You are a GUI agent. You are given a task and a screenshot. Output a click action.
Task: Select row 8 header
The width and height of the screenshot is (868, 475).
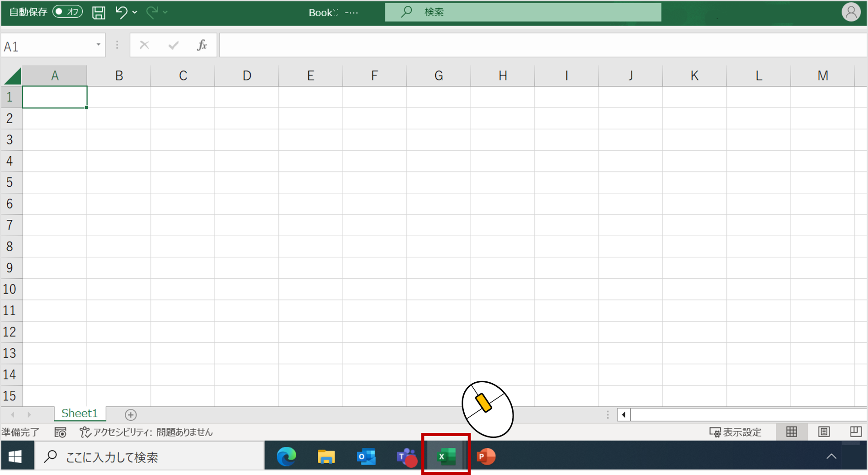(x=11, y=247)
